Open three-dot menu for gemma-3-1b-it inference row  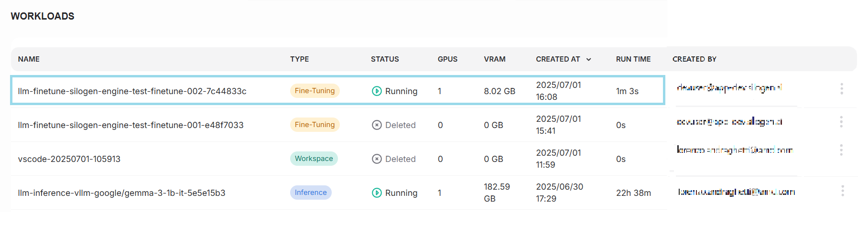842,191
